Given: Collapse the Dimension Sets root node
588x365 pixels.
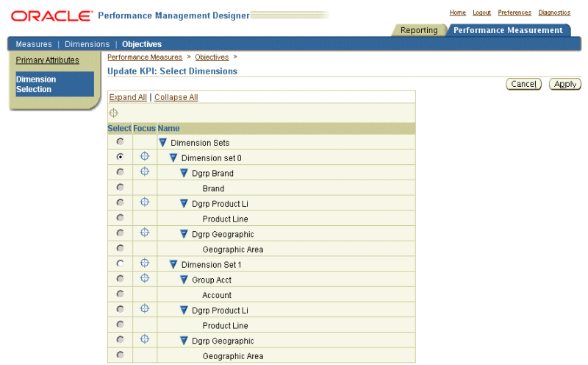Looking at the screenshot, I should pos(162,143).
